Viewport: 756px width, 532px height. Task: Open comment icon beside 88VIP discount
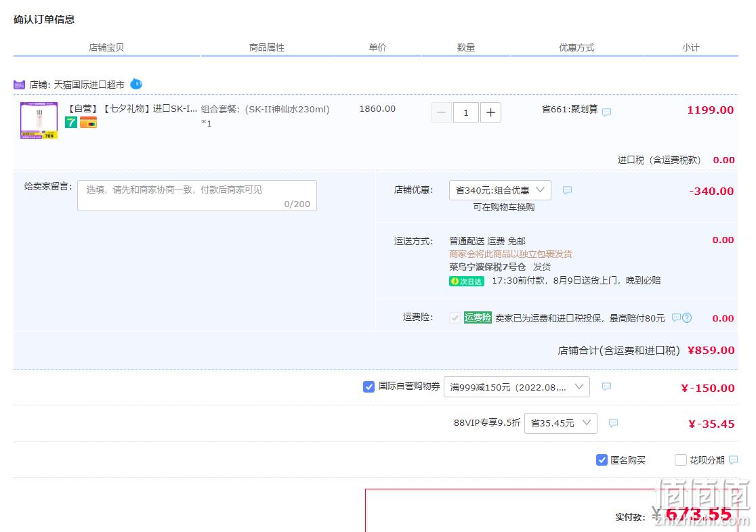pyautogui.click(x=613, y=423)
